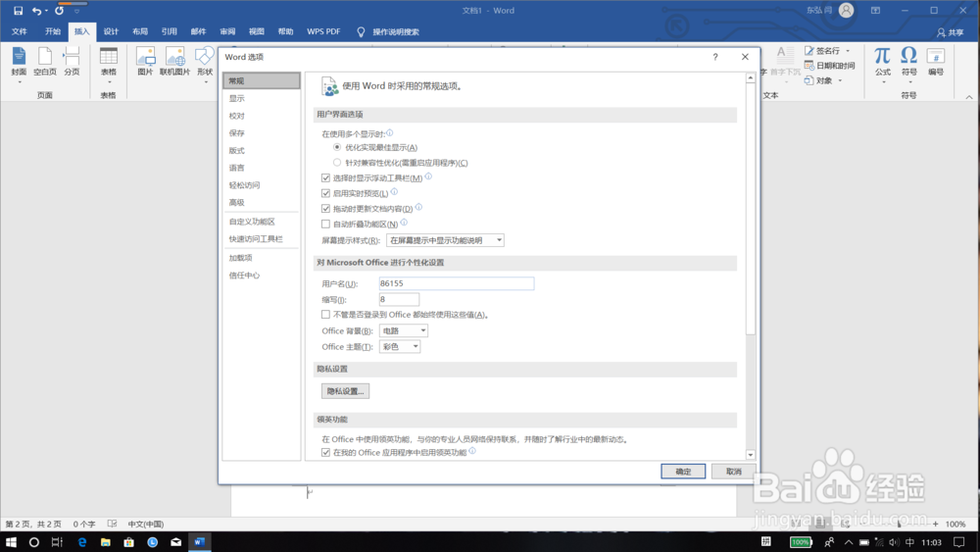Select 显示 category in Word Options
The height and width of the screenshot is (552, 980).
click(x=262, y=98)
